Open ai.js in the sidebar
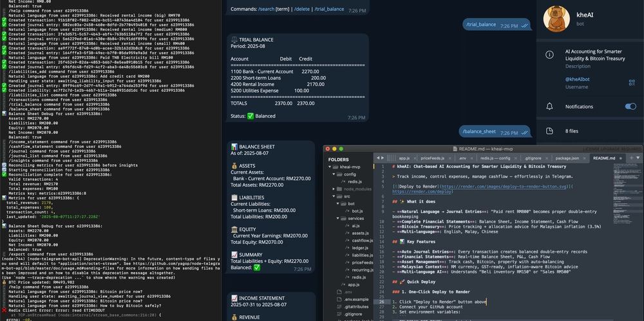 355,226
